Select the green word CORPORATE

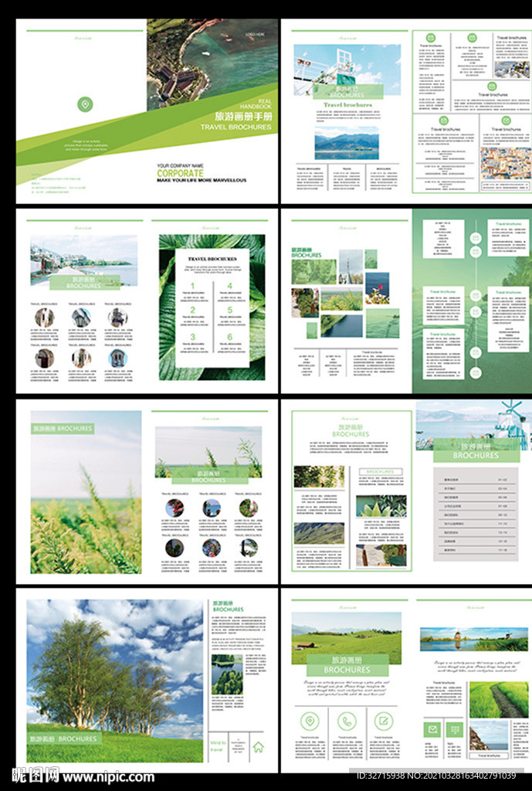[x=180, y=173]
